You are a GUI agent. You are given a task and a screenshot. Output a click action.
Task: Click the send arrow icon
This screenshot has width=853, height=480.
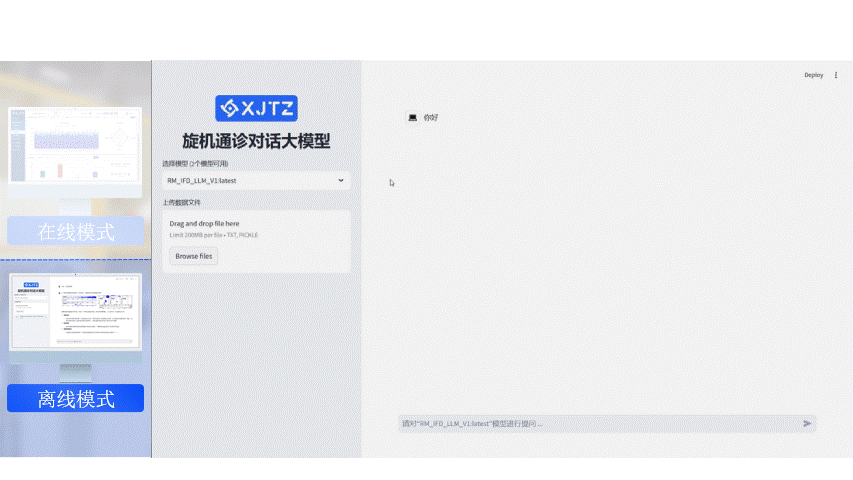807,423
